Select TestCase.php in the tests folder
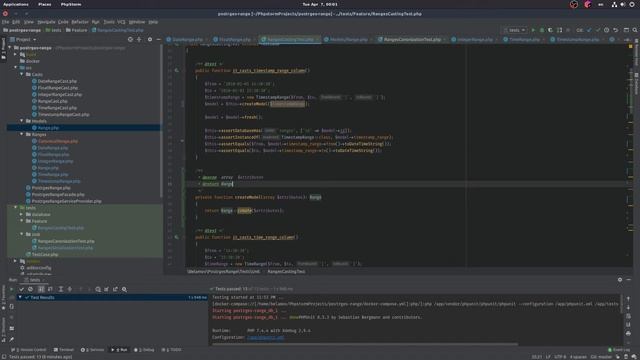The height and width of the screenshot is (360, 640). pos(45,254)
